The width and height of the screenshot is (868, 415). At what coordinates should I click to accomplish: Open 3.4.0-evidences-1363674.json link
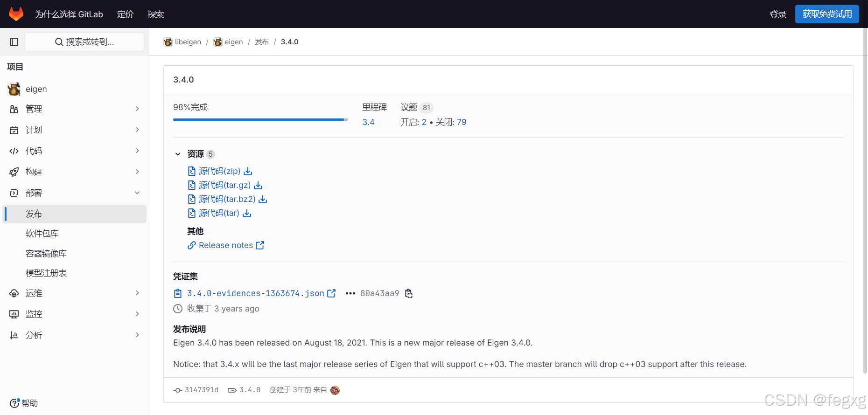[x=256, y=293]
